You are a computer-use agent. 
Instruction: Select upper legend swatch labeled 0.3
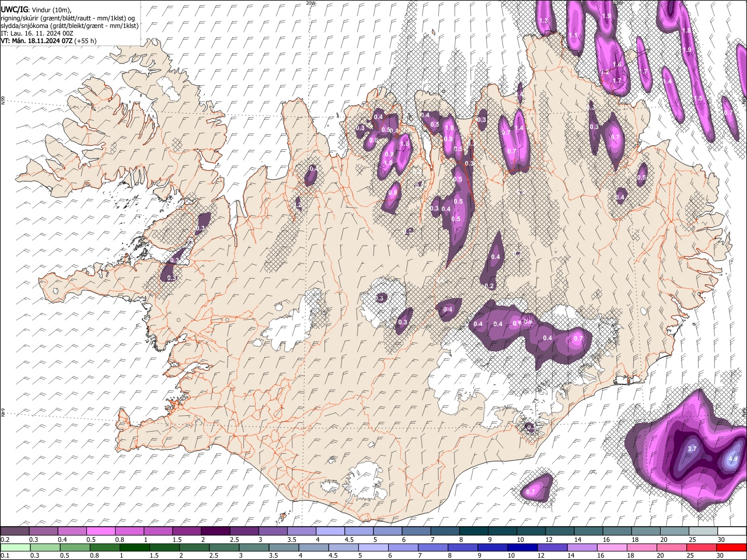pyautogui.click(x=43, y=531)
